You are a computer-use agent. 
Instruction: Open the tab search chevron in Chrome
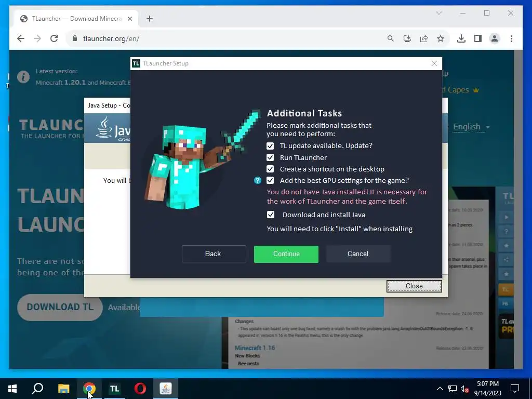coord(438,13)
